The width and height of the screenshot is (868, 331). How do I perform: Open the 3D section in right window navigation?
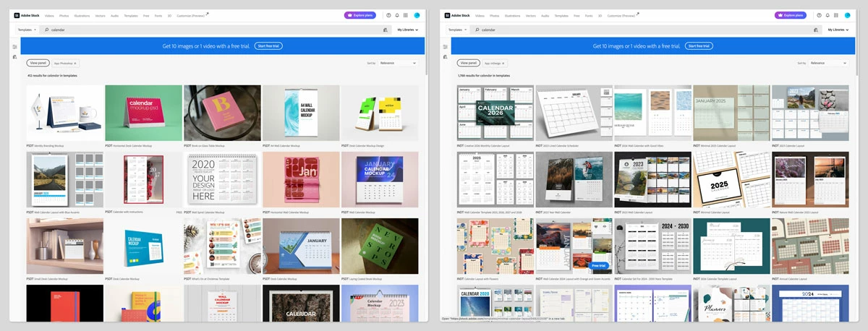click(598, 15)
